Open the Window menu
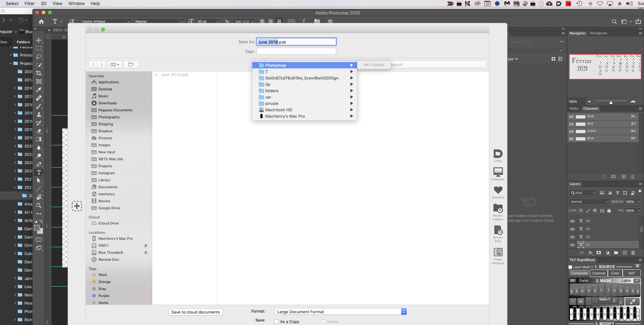This screenshot has height=325, width=644. tap(76, 3)
